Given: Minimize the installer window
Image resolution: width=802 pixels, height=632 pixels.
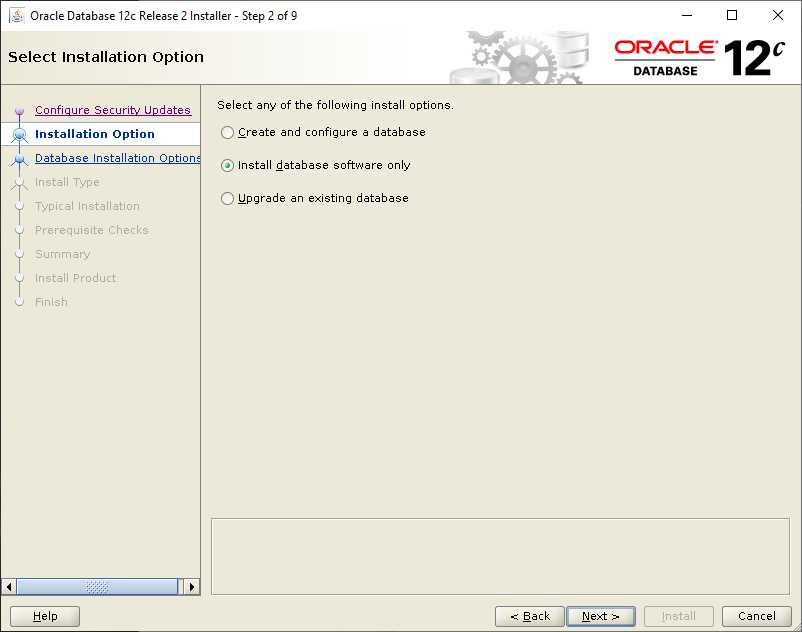Looking at the screenshot, I should click(687, 15).
